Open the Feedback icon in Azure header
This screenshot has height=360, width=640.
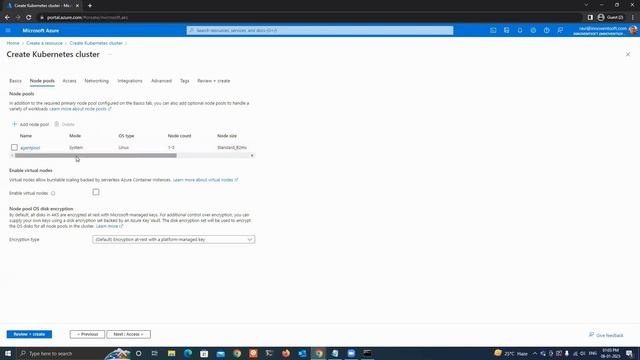click(x=560, y=30)
